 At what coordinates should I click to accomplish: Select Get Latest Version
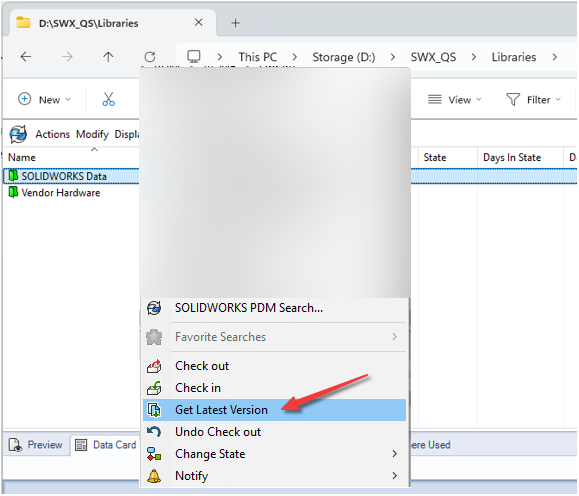pyautogui.click(x=274, y=410)
